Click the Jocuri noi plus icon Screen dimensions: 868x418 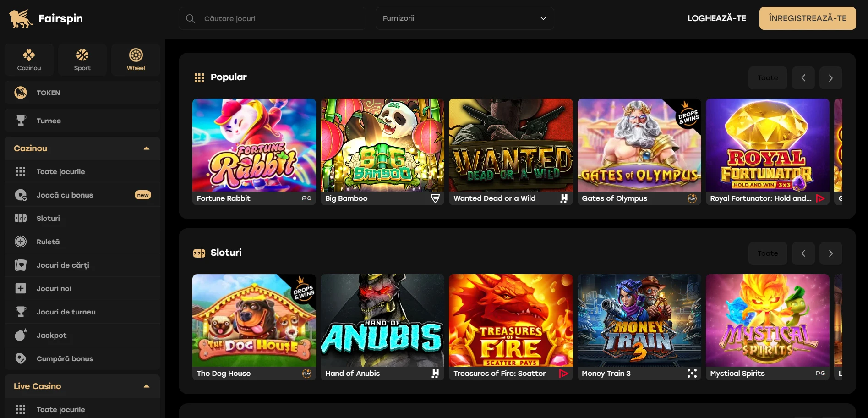pyautogui.click(x=21, y=288)
